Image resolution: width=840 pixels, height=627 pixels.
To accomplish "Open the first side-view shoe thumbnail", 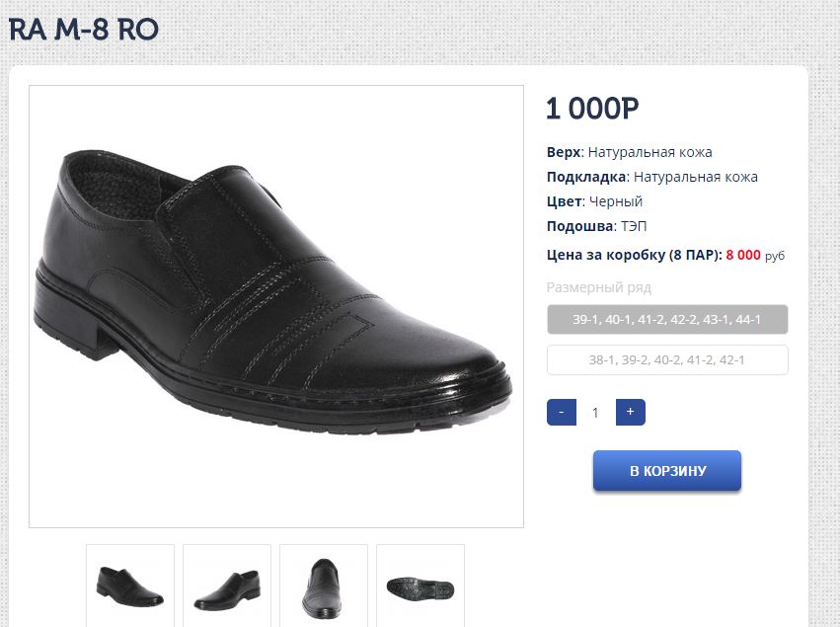I will (130, 585).
